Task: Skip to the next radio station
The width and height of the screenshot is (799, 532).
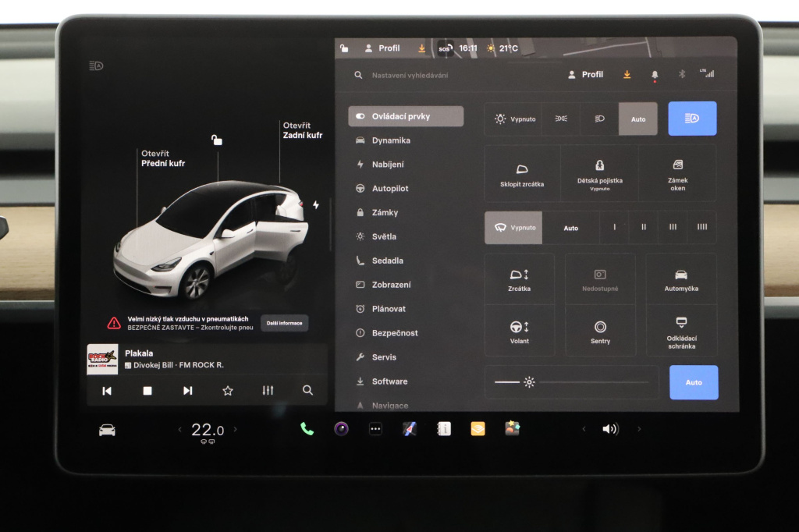Action: click(x=187, y=391)
